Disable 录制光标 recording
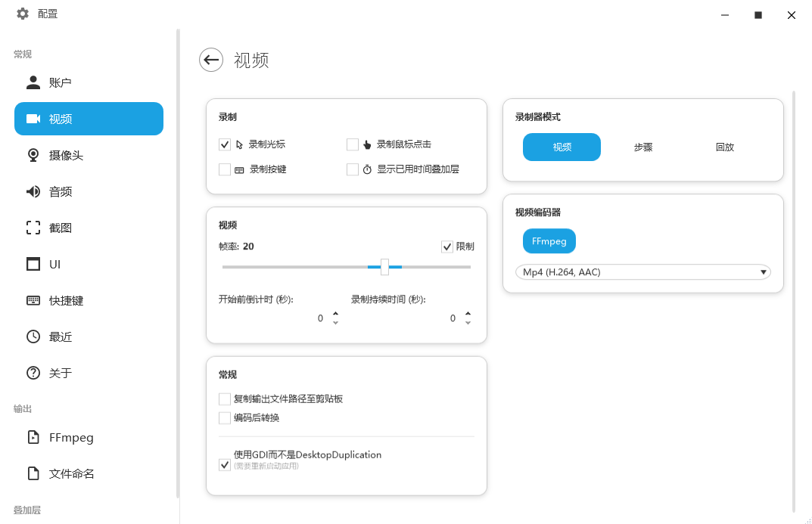This screenshot has width=812, height=524. tap(225, 144)
